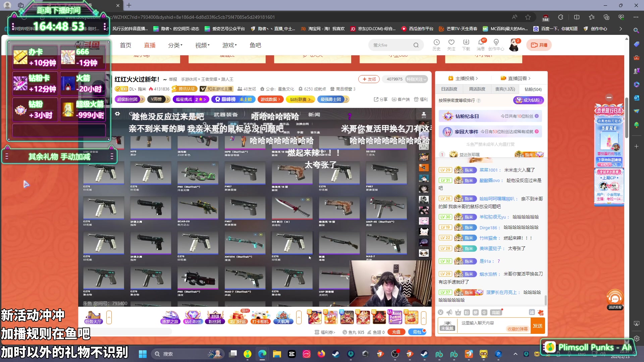Open the 任务大厅 task hall icon
The height and width of the screenshot is (362, 644).
tap(93, 317)
